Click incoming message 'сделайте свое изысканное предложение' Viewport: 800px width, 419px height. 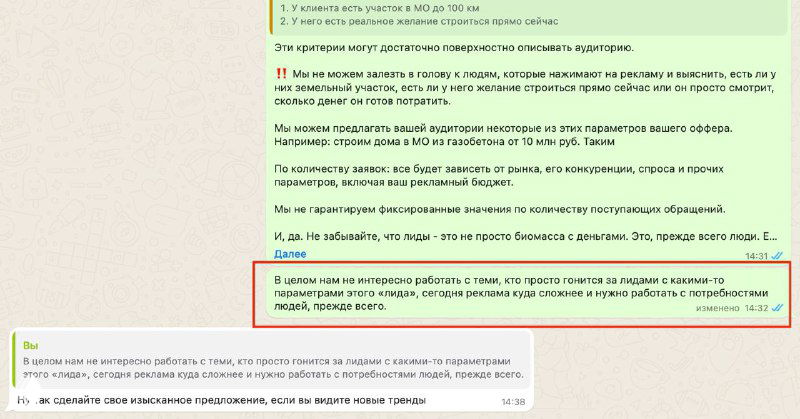point(221,400)
